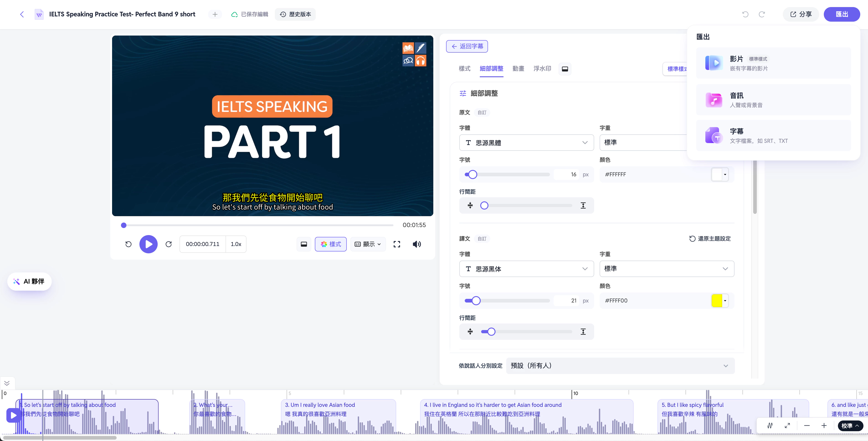Click the undo arrow icon
This screenshot has width=868, height=441.
(745, 14)
